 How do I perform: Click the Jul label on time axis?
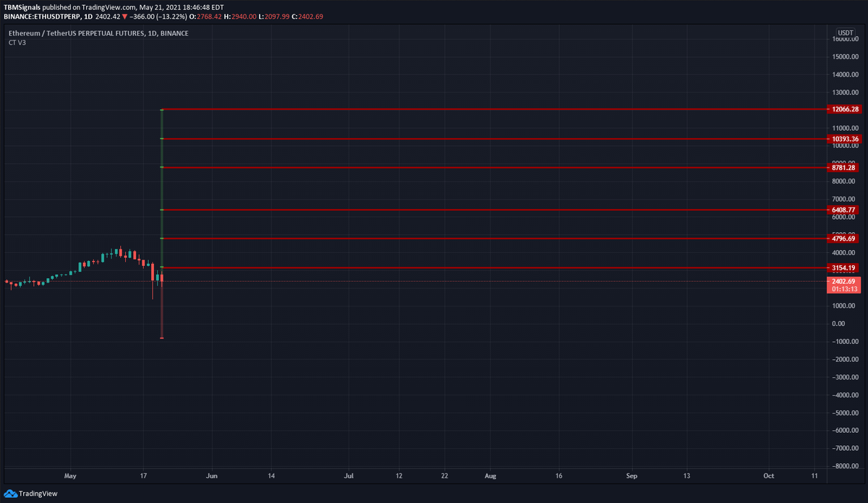click(x=349, y=476)
